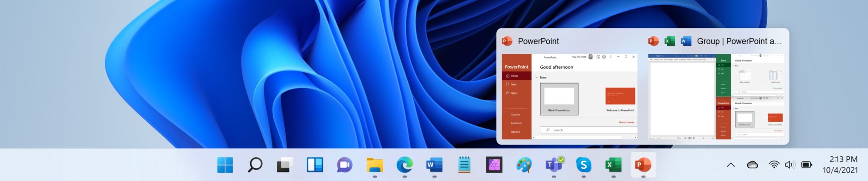Click the More themes link

[627, 122]
